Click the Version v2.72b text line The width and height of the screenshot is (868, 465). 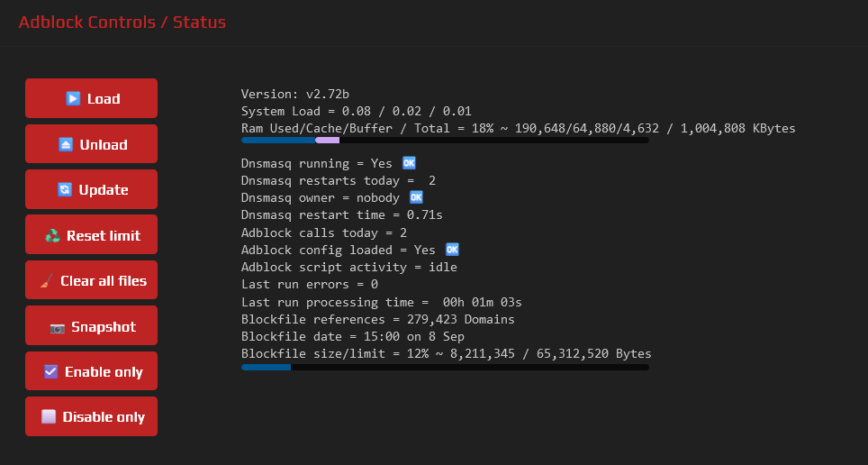pos(295,94)
